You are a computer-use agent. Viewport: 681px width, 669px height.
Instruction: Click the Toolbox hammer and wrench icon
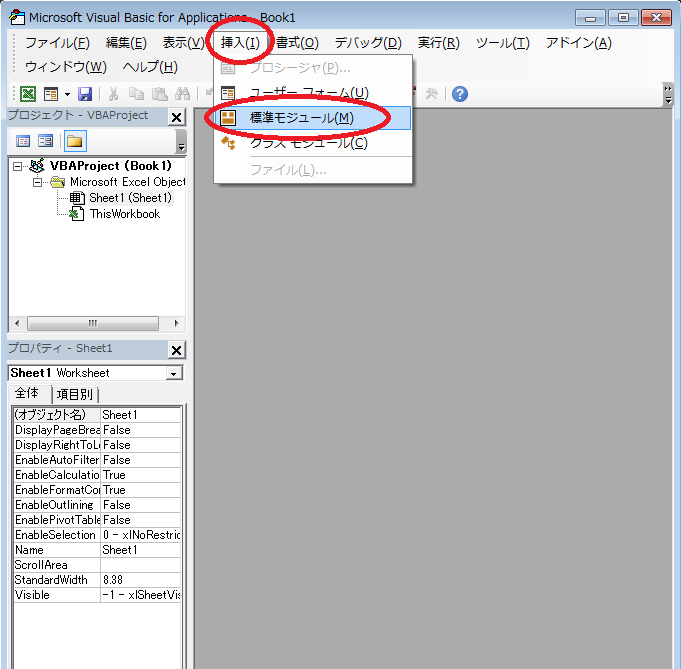click(x=432, y=94)
